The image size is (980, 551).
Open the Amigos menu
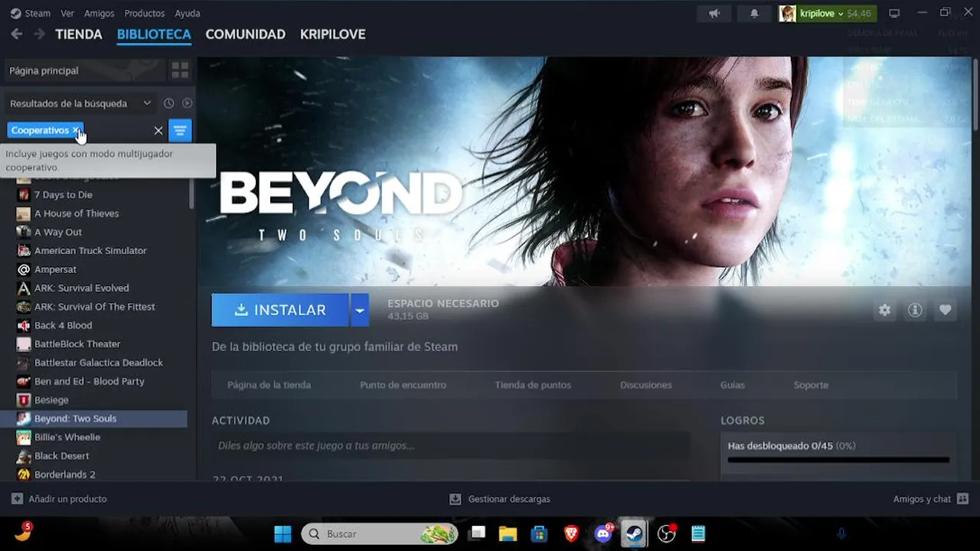click(x=100, y=13)
